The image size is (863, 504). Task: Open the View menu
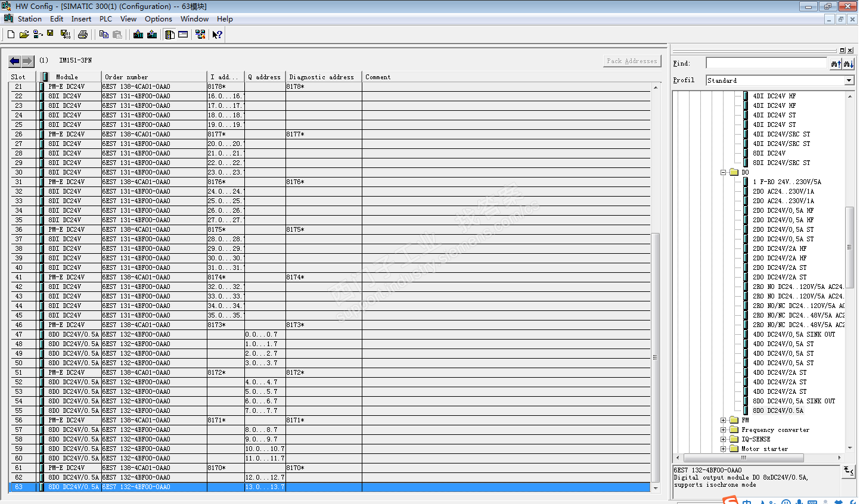pos(128,19)
